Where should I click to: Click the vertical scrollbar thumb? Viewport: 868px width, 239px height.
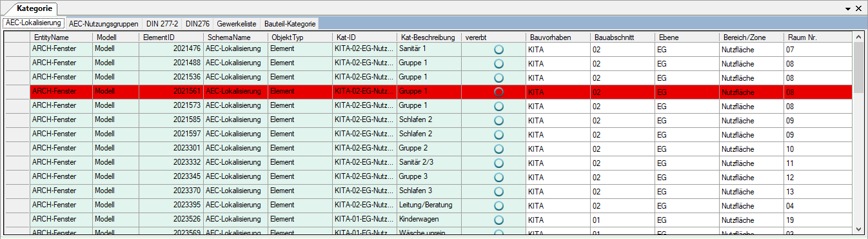(x=858, y=68)
